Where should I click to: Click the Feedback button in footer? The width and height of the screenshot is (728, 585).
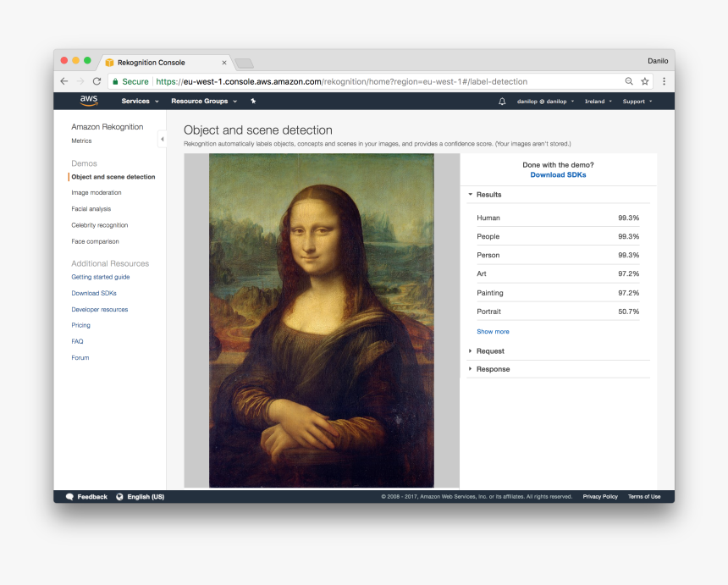pyautogui.click(x=87, y=497)
